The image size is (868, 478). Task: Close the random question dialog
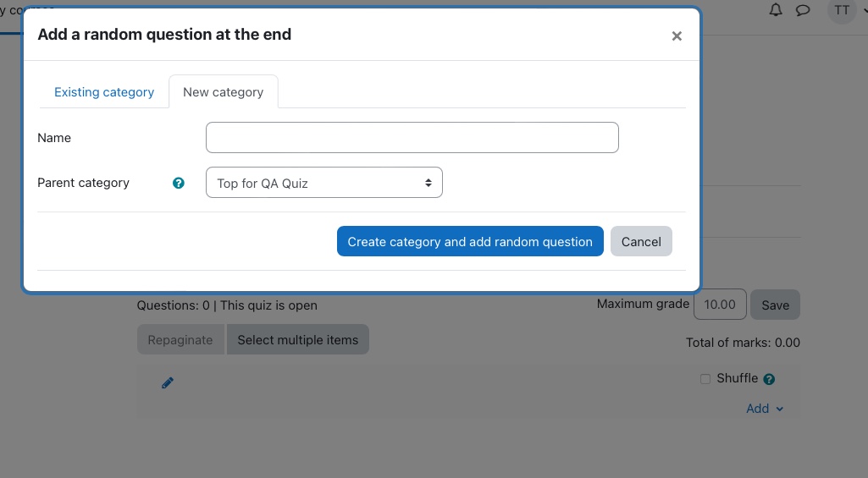(x=677, y=36)
